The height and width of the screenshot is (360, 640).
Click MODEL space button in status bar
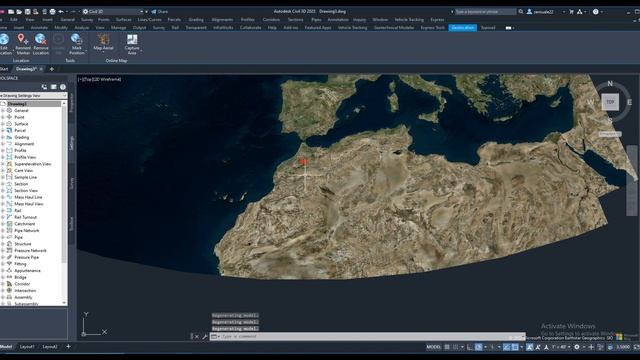(x=433, y=347)
